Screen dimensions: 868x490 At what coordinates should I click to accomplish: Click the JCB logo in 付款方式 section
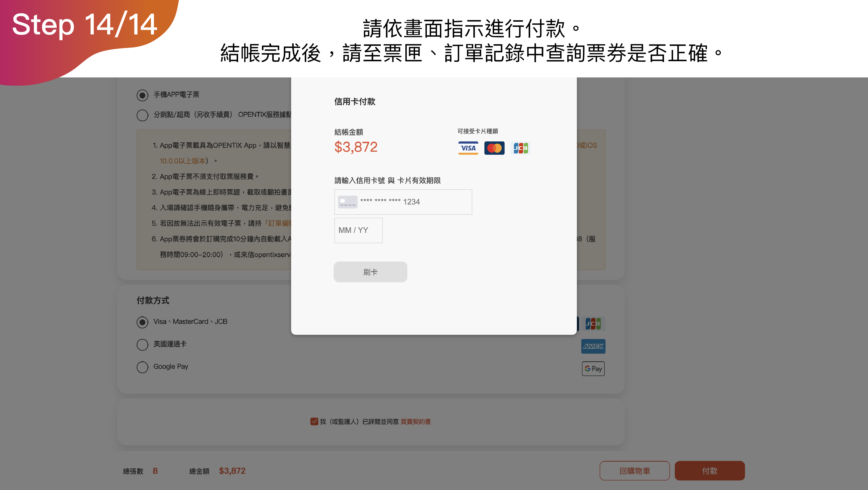point(593,324)
